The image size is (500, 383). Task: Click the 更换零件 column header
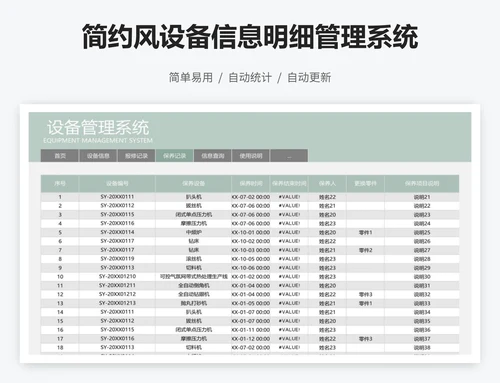click(x=365, y=183)
